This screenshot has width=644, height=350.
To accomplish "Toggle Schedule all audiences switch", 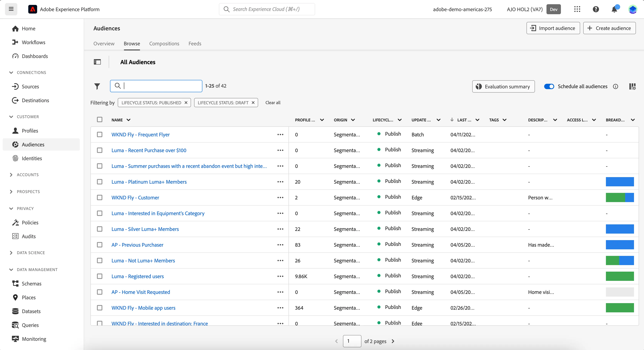I will point(549,86).
